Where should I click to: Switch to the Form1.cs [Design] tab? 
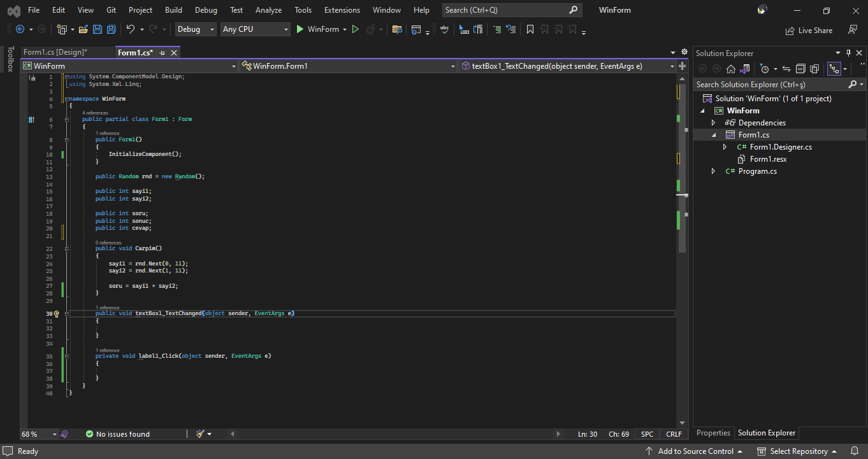55,52
